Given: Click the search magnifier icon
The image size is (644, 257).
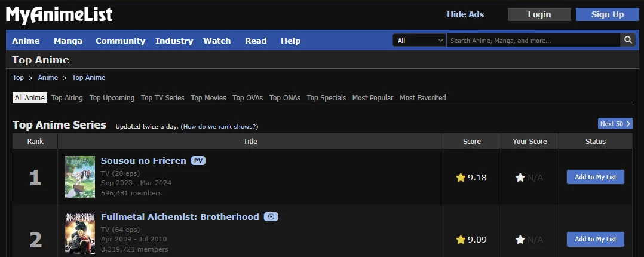Looking at the screenshot, I should click(x=627, y=40).
